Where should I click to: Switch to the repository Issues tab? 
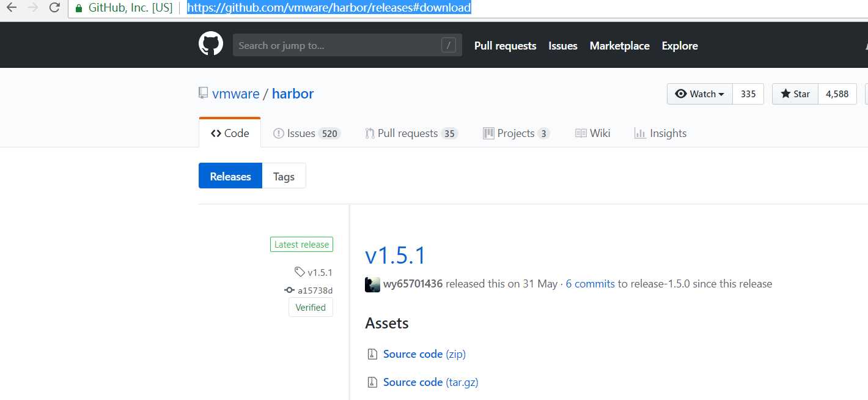306,133
